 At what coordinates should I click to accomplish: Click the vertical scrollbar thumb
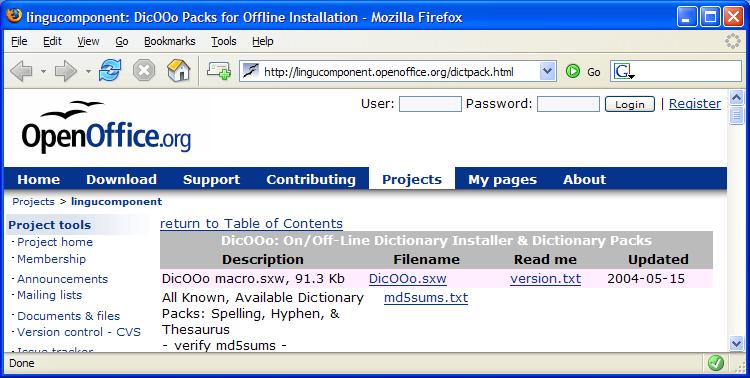pyautogui.click(x=737, y=115)
